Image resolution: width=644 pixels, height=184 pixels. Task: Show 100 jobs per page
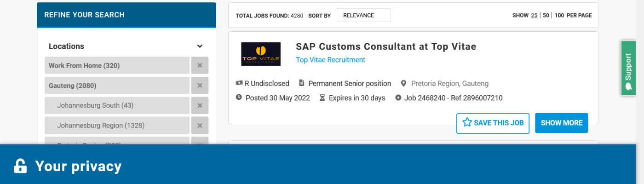[x=559, y=15]
